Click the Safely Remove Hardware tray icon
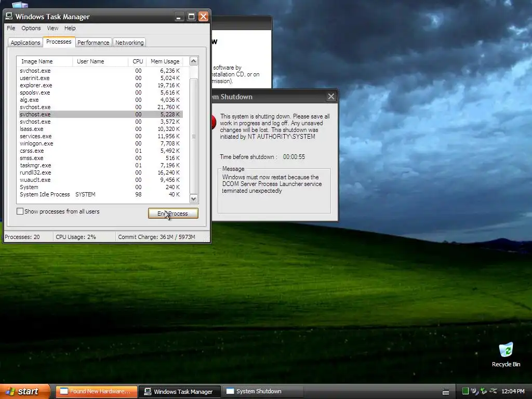The height and width of the screenshot is (399, 532). pos(484,391)
